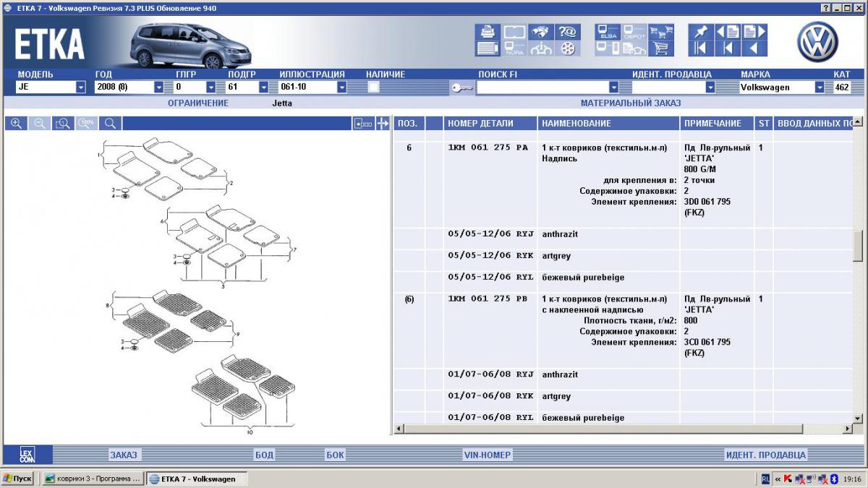Viewport: 868px width, 488px height.
Task: Click the ОГРАНИЧЕНИЕ label
Action: [198, 103]
